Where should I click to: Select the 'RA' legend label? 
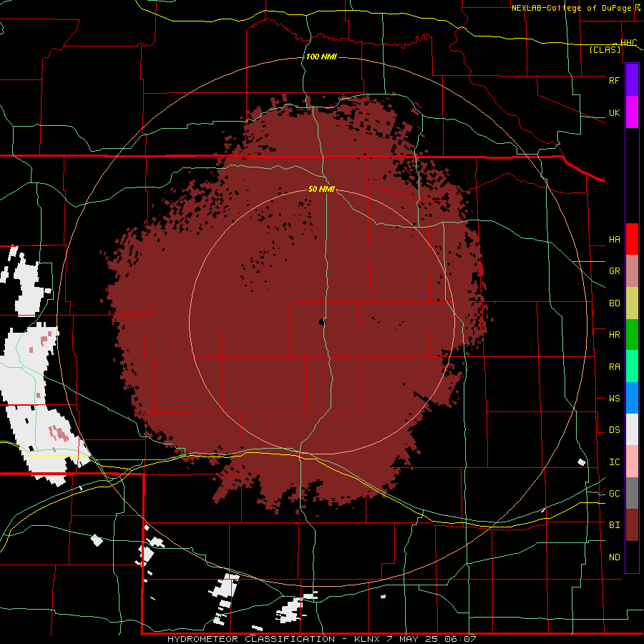pos(614,366)
